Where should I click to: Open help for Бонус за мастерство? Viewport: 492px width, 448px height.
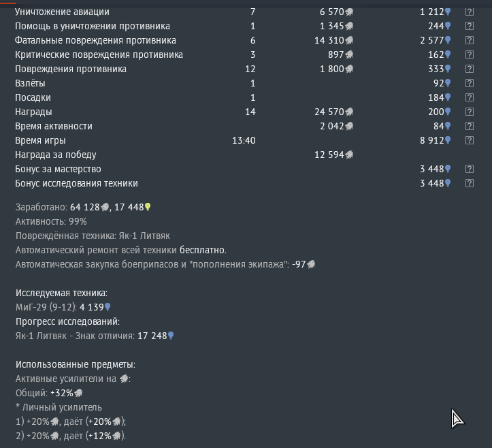(x=469, y=170)
